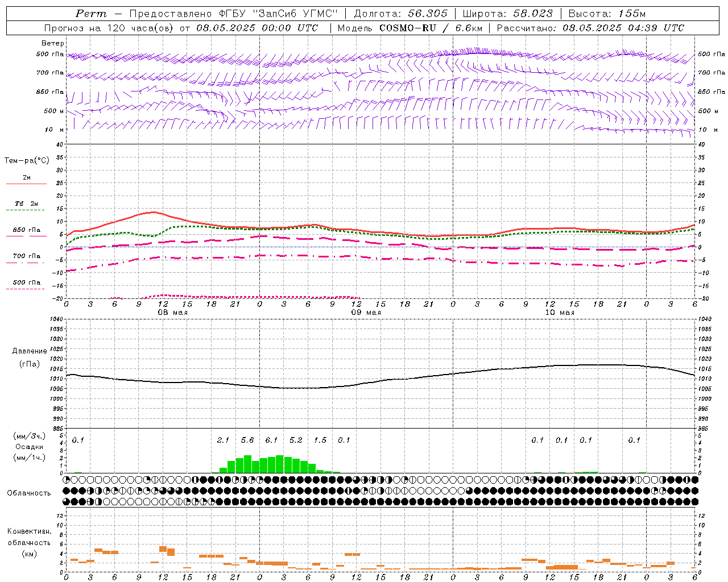Click the 'Тем-ра(°C)' axis title
The width and height of the screenshot is (728, 582).
pyautogui.click(x=27, y=161)
